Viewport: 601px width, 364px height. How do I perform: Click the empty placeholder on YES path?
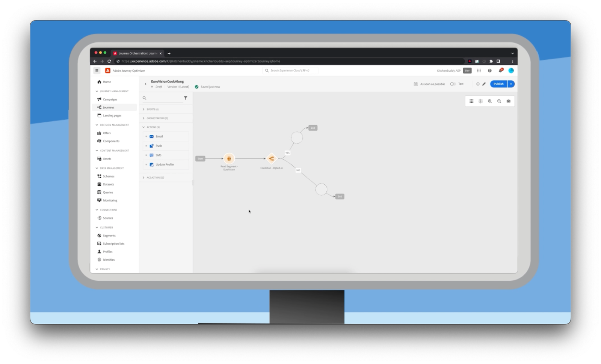coord(297,138)
